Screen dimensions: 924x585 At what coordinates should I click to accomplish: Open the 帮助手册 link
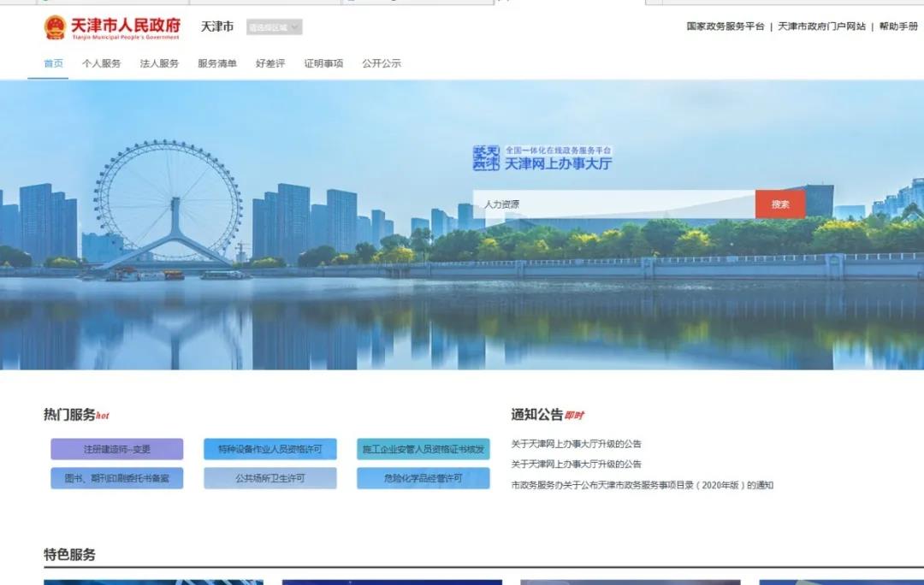(898, 27)
